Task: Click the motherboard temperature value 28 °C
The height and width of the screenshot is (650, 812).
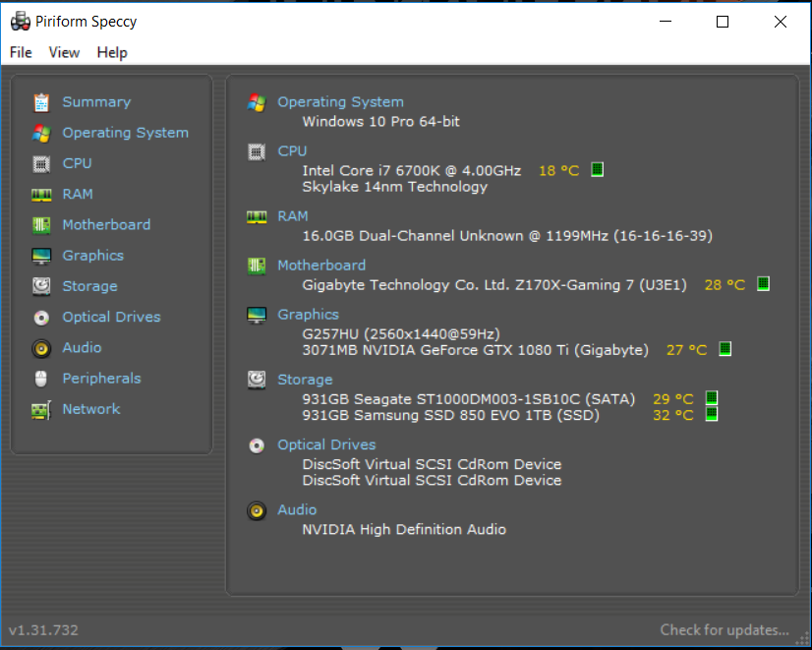Action: pyautogui.click(x=725, y=284)
